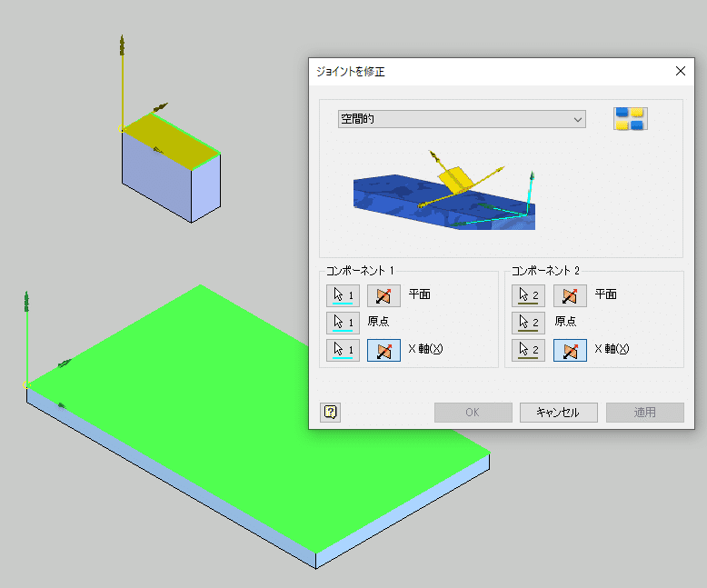Select the component 1 原点 selection arrow button
This screenshot has width=707, height=588.
343,323
